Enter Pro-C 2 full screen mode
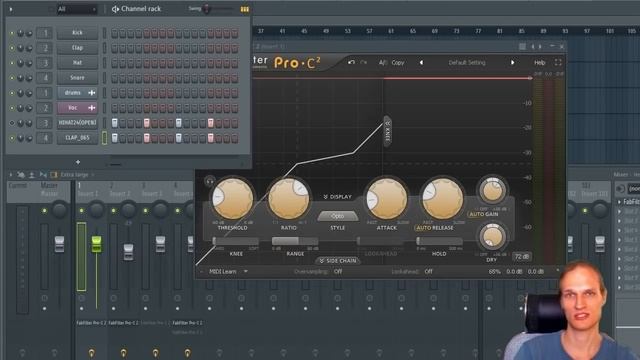This screenshot has width=640, height=360. (x=558, y=62)
